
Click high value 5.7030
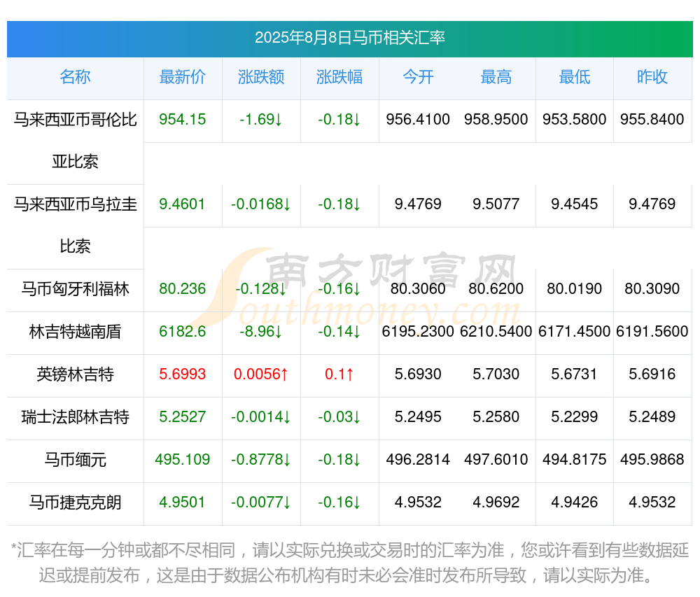pos(496,374)
